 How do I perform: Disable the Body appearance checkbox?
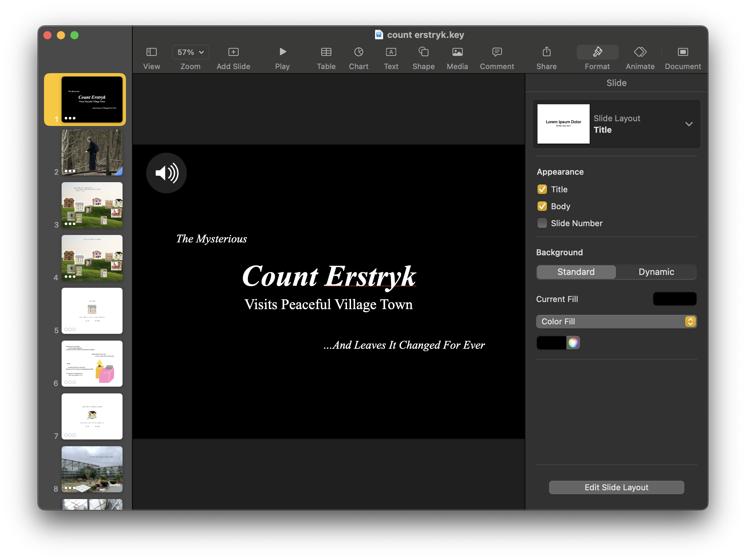click(x=542, y=206)
